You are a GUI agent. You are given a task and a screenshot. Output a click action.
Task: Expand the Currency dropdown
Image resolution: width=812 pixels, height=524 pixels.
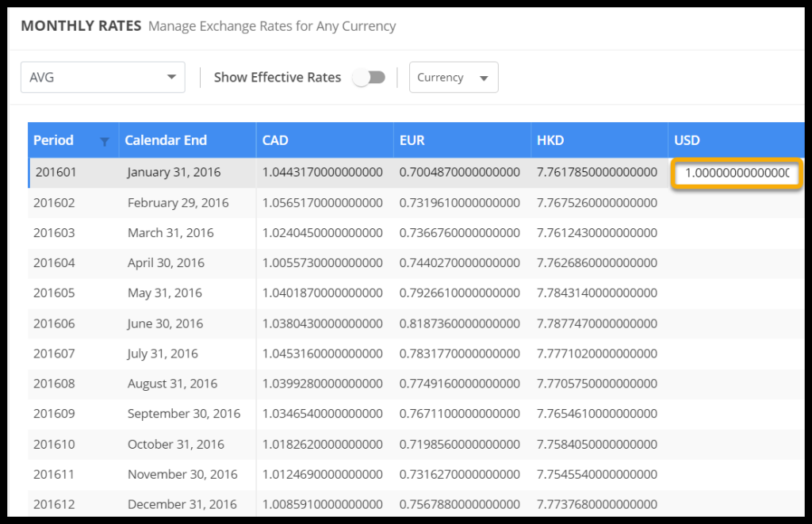[454, 77]
